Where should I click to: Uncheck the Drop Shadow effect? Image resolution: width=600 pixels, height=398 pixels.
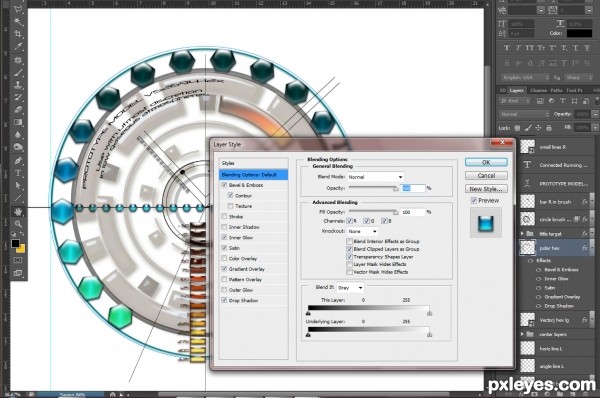(224, 300)
